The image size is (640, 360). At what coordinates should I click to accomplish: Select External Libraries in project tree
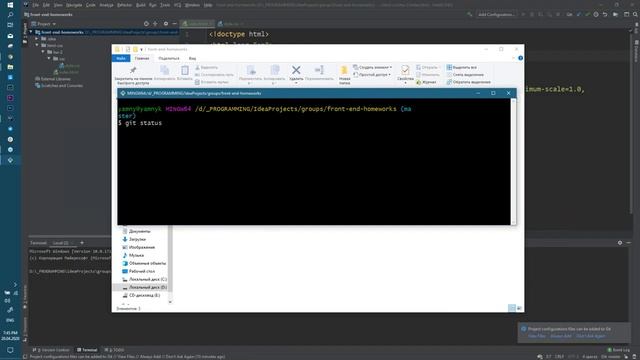pyautogui.click(x=53, y=79)
